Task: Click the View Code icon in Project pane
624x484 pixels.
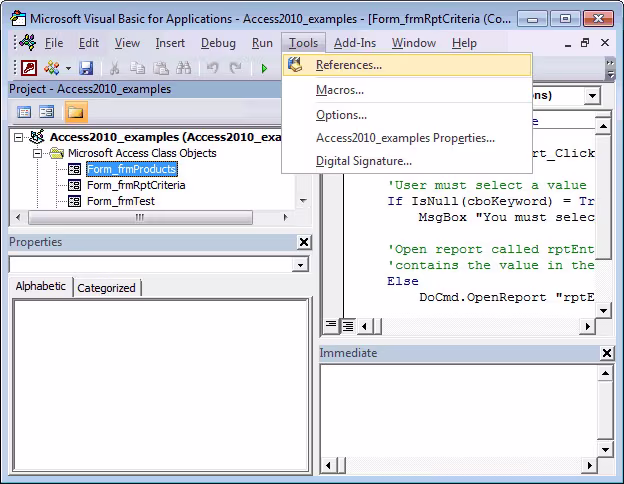Action: point(24,112)
